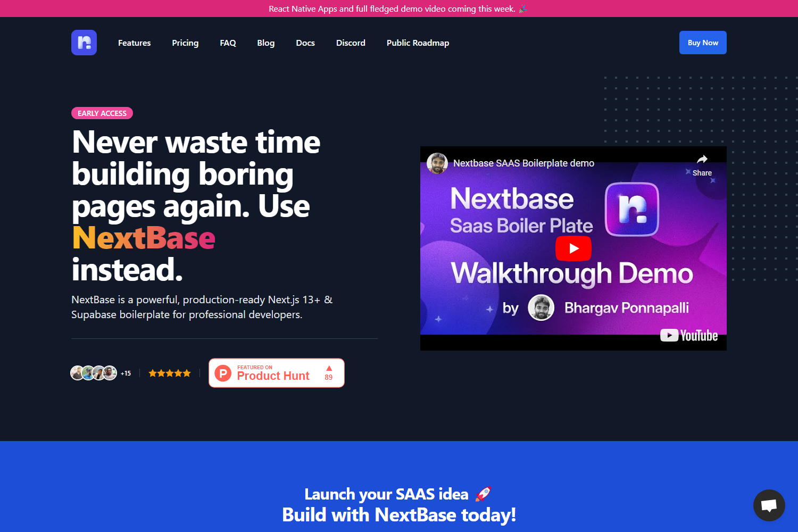The width and height of the screenshot is (798, 532).
Task: Click the Buy Now button
Action: pyautogui.click(x=702, y=43)
